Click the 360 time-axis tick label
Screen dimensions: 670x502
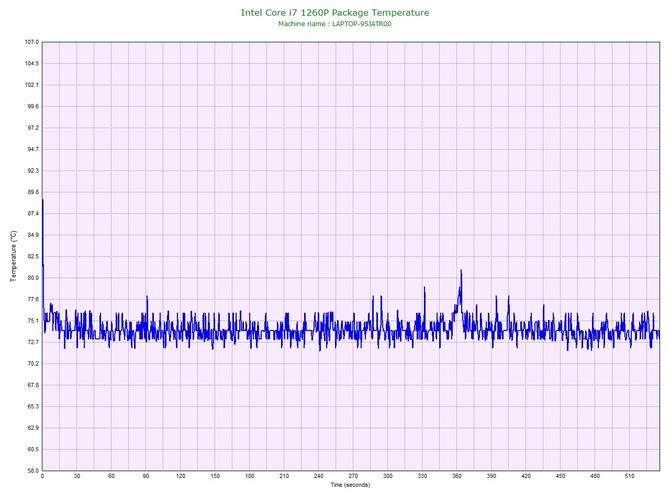click(457, 476)
